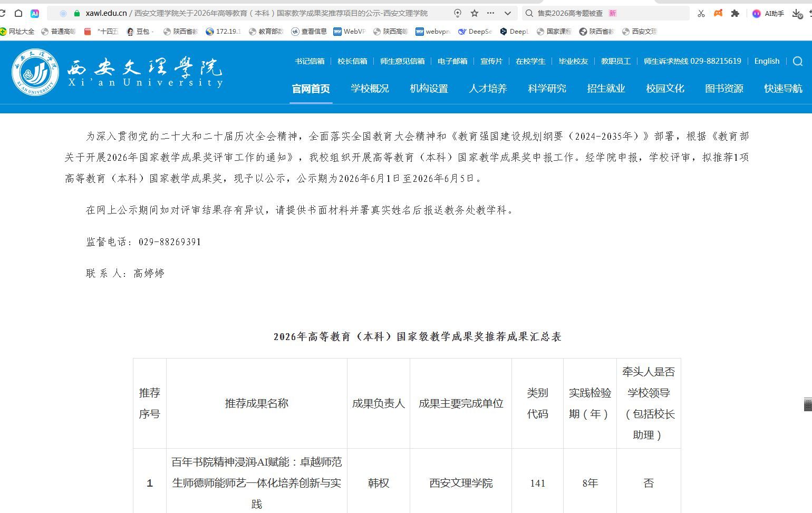Open the orange game controller icon
The image size is (812, 513).
click(718, 13)
